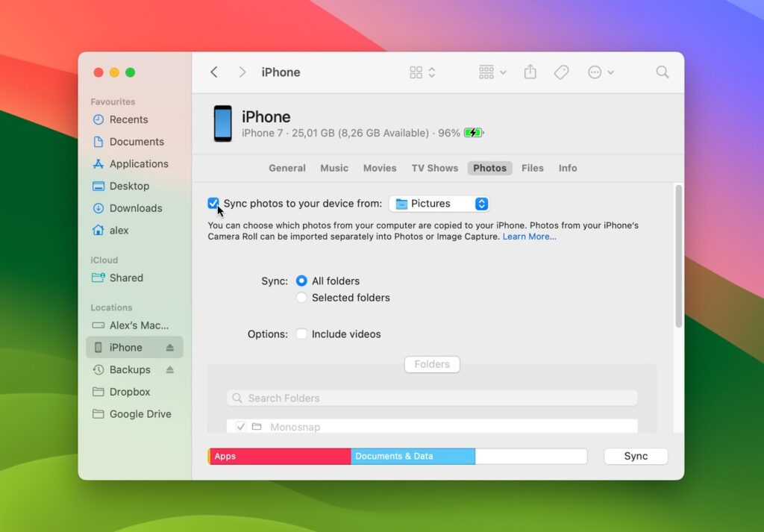Click the Learn More link

tap(529, 236)
